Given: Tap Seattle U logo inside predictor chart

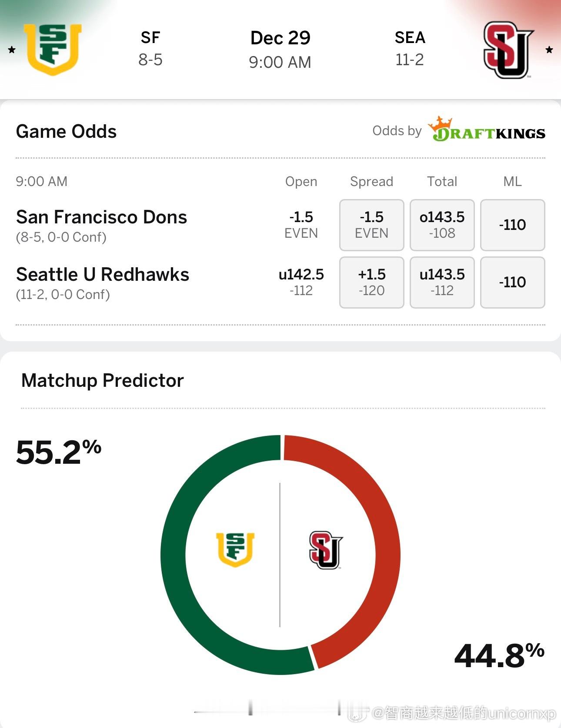Looking at the screenshot, I should (x=326, y=550).
